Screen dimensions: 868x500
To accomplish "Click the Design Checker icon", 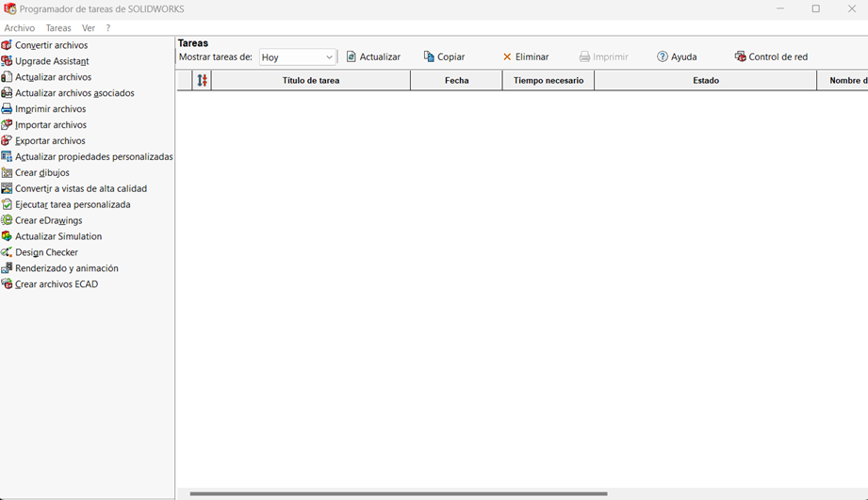I will click(7, 252).
